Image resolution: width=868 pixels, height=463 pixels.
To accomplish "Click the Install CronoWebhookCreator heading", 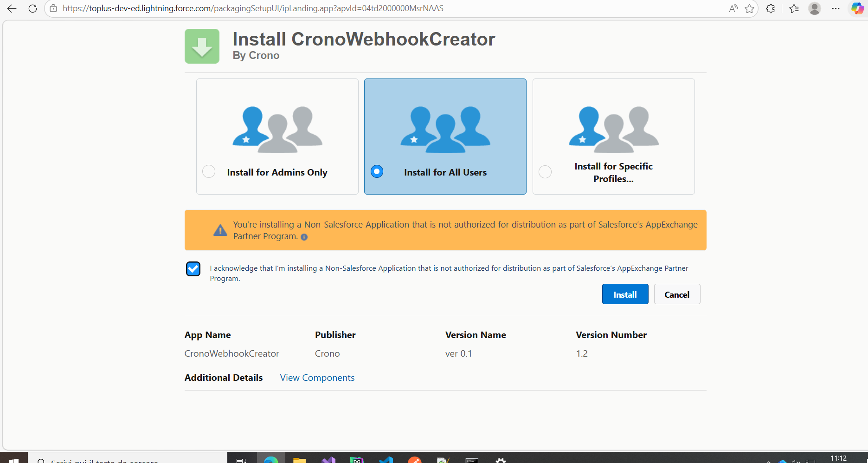I will click(x=364, y=39).
